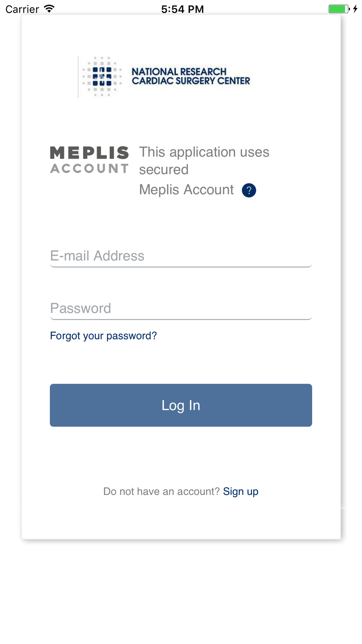Image resolution: width=362 pixels, height=644 pixels.
Task: Tap the dotted cross hospital emblem
Action: (102, 77)
